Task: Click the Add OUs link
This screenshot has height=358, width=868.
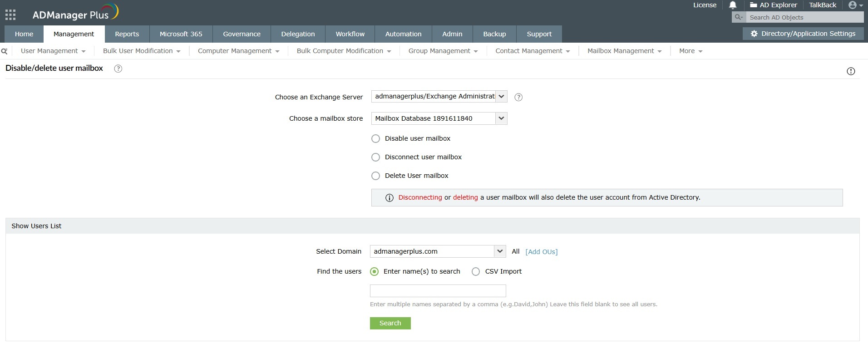Action: pos(542,252)
